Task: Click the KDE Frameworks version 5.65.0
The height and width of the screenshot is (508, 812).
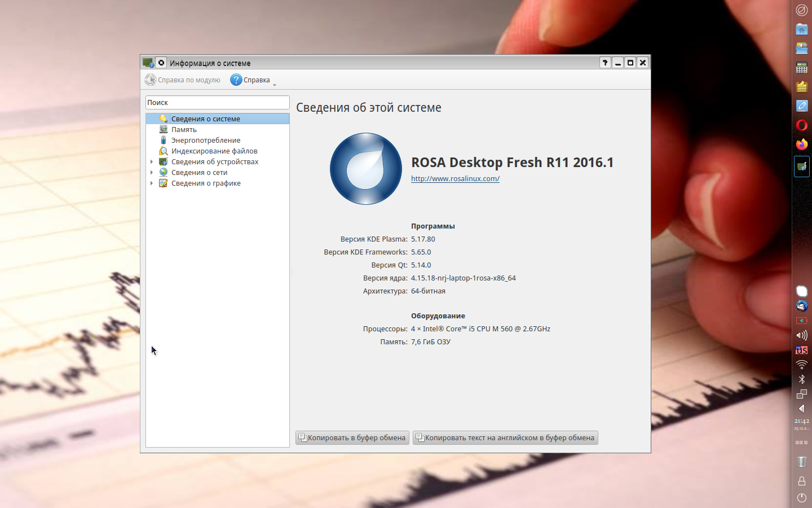Action: pyautogui.click(x=421, y=252)
